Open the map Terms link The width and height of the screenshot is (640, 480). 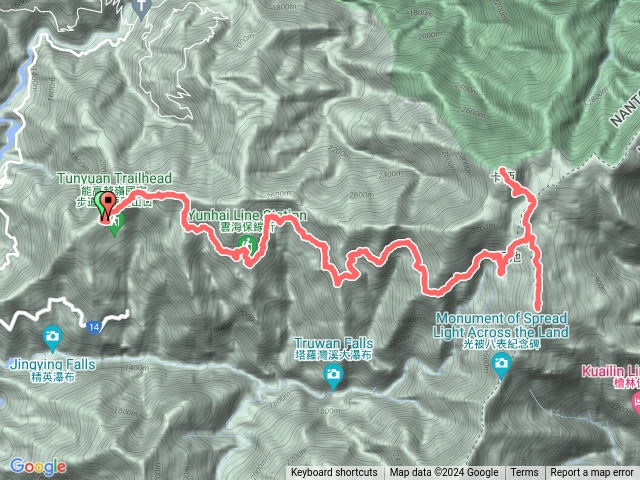524,473
